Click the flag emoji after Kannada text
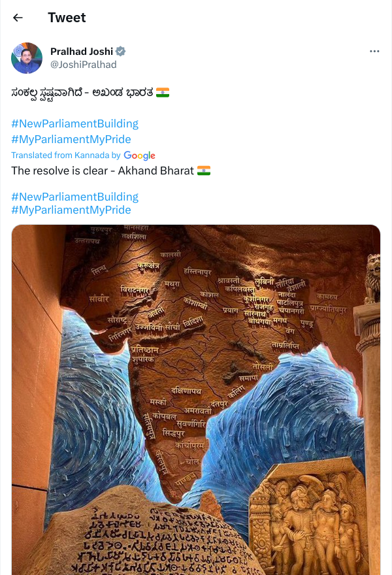Image resolution: width=392 pixels, height=575 pixels. point(163,92)
